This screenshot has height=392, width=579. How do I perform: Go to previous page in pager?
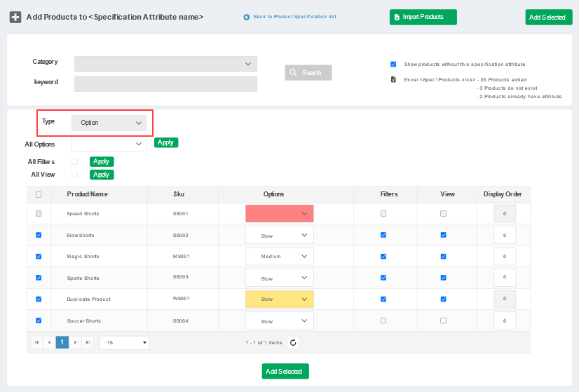pyautogui.click(x=49, y=342)
